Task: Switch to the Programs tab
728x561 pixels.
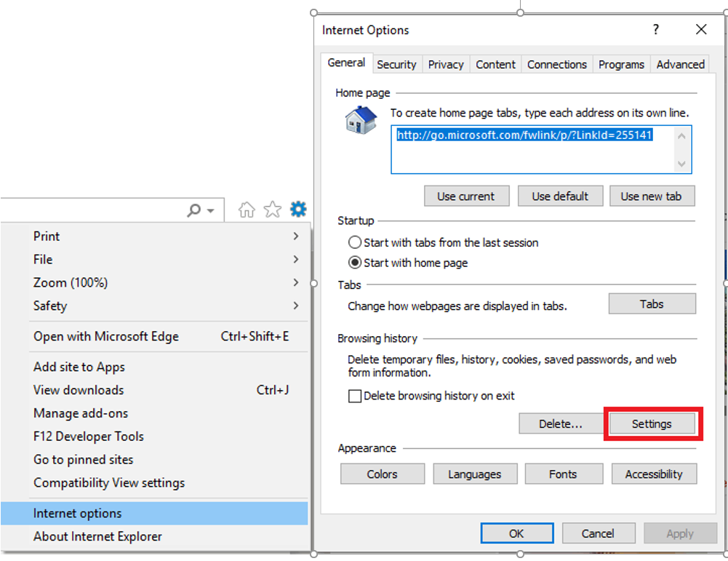Action: click(621, 65)
